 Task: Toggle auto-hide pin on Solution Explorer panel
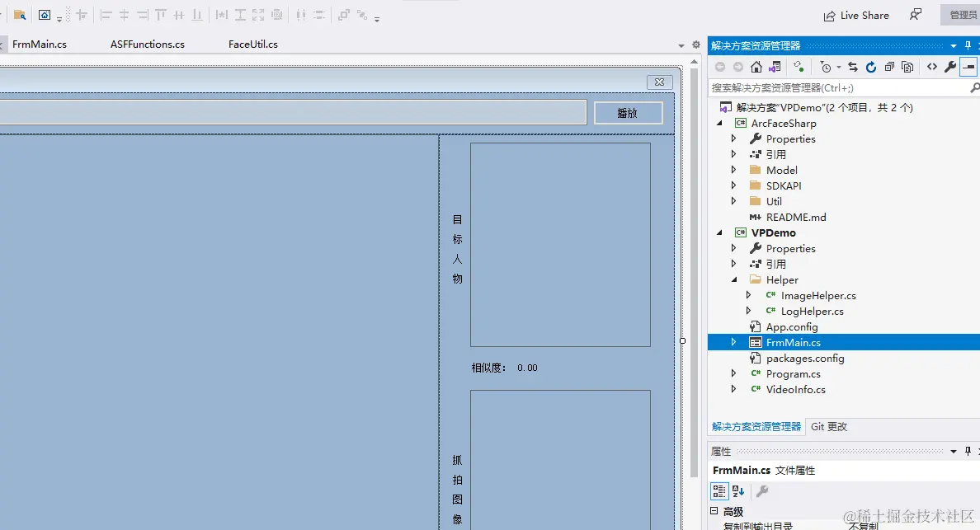tap(968, 45)
